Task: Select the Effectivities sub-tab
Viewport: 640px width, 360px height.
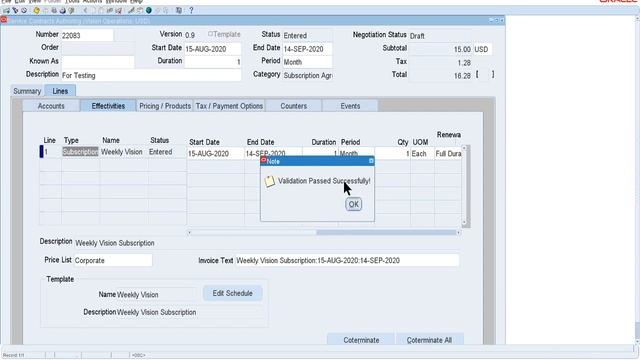Action: click(108, 106)
